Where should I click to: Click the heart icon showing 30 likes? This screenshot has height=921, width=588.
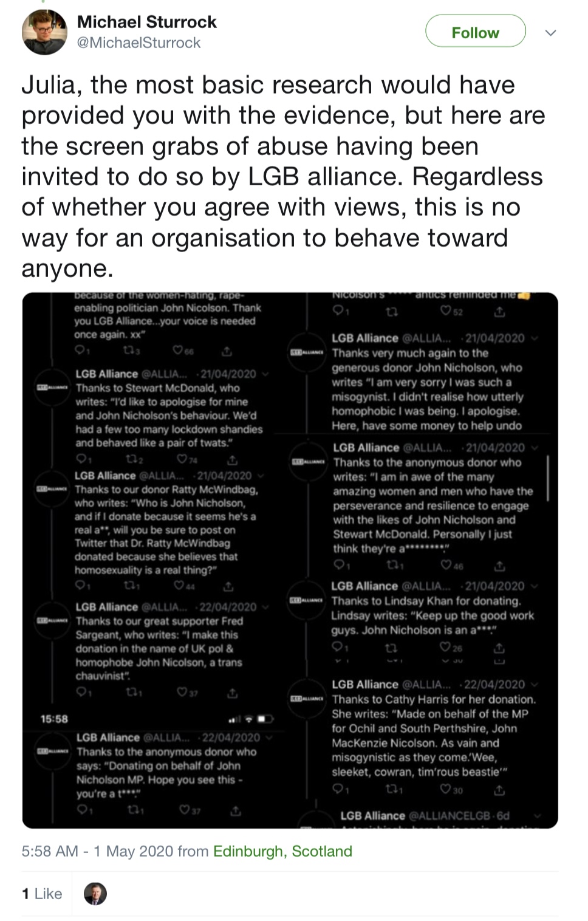pyautogui.click(x=446, y=790)
